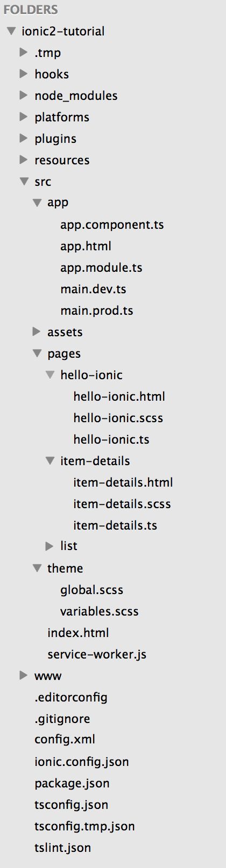Collapse the src folder disclosure triangle
The width and height of the screenshot is (226, 868).
tap(24, 182)
